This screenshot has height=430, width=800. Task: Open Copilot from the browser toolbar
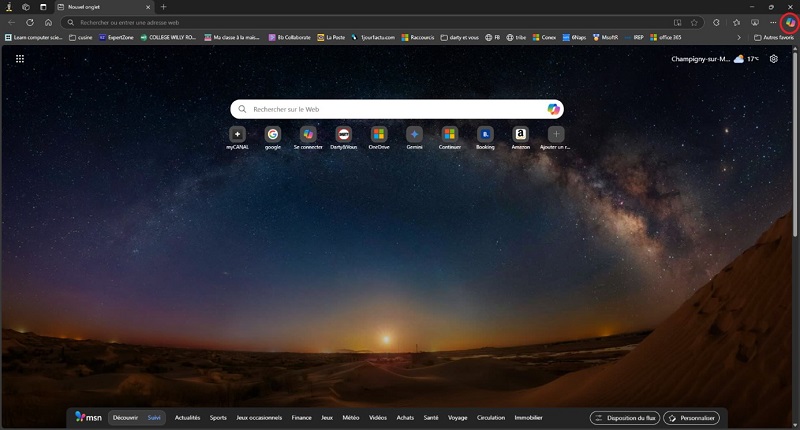click(789, 22)
